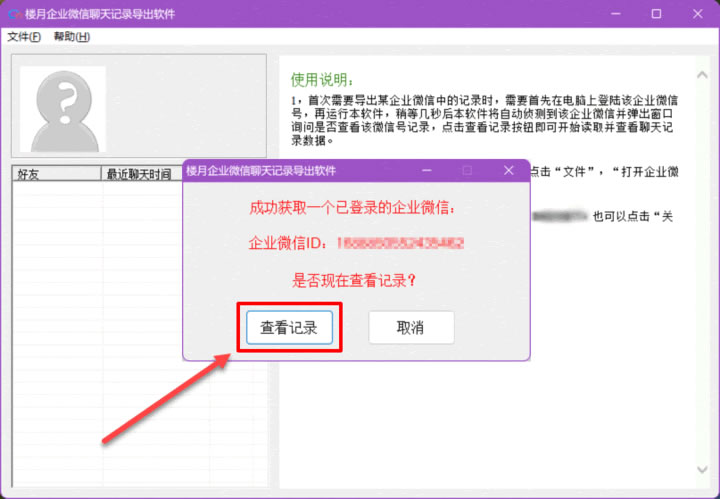Click the scroll down arrow in instructions panel

coord(702,469)
